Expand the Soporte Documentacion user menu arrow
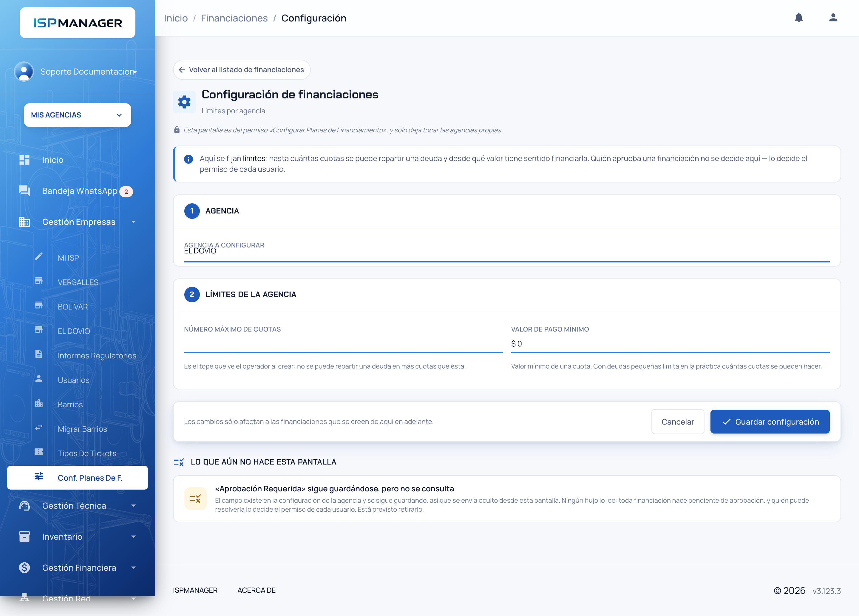 [x=135, y=72]
